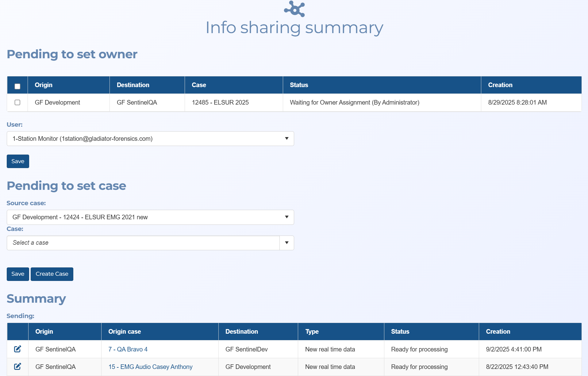Edit the EMG Audio Casey Anthony row
This screenshot has height=376, width=588.
point(17,366)
